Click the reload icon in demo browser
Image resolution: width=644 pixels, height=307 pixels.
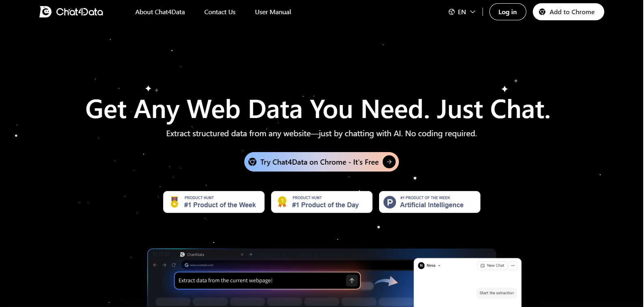pos(174,265)
